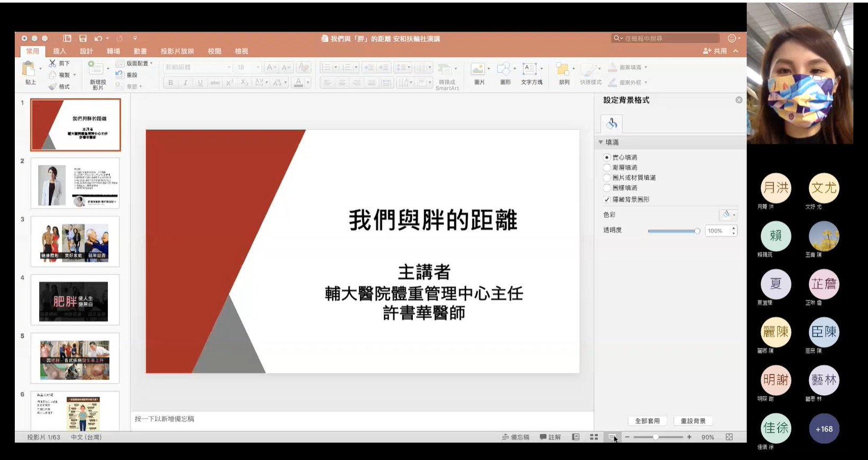This screenshot has width=868, height=460.
Task: Toggle the Notes (備忘稿) button
Action: coord(516,437)
